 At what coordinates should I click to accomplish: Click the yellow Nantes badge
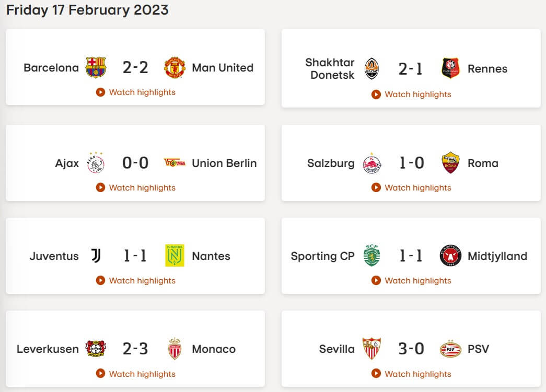click(x=175, y=256)
